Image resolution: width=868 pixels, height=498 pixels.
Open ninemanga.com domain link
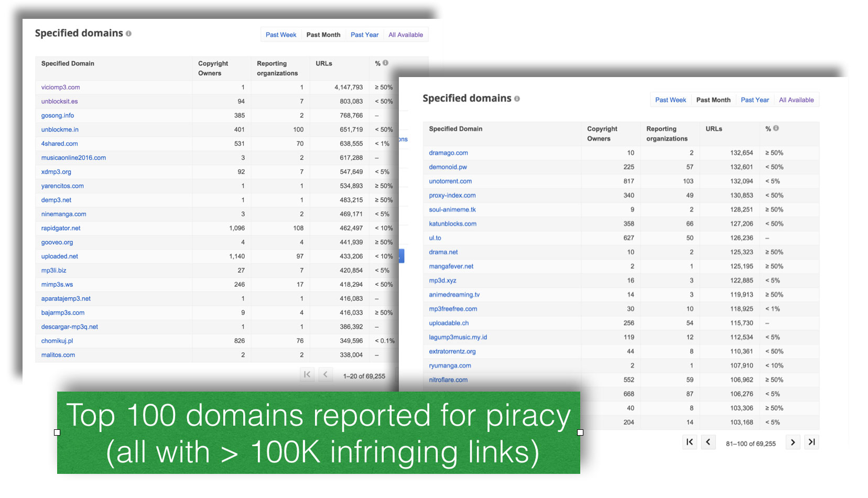[64, 214]
